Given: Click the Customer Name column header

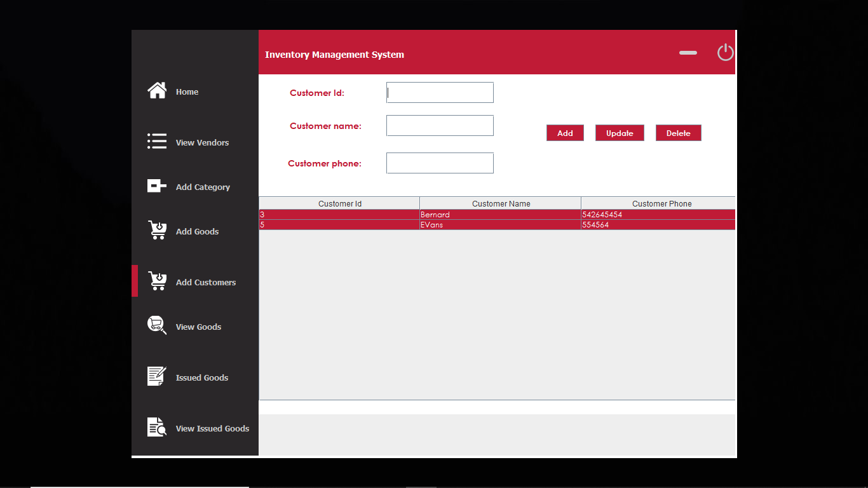Looking at the screenshot, I should pyautogui.click(x=501, y=203).
